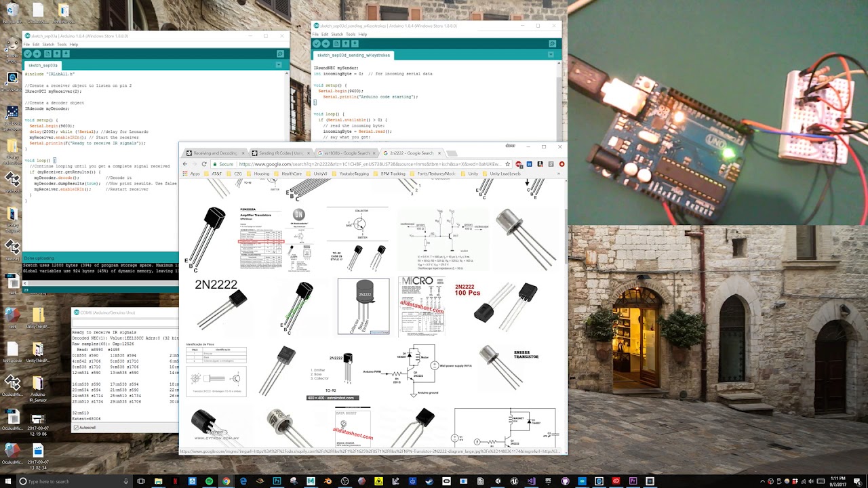The image size is (868, 488).
Task: Open Serial Monitor from sketch_sep03a window toolbar
Action: click(x=280, y=54)
